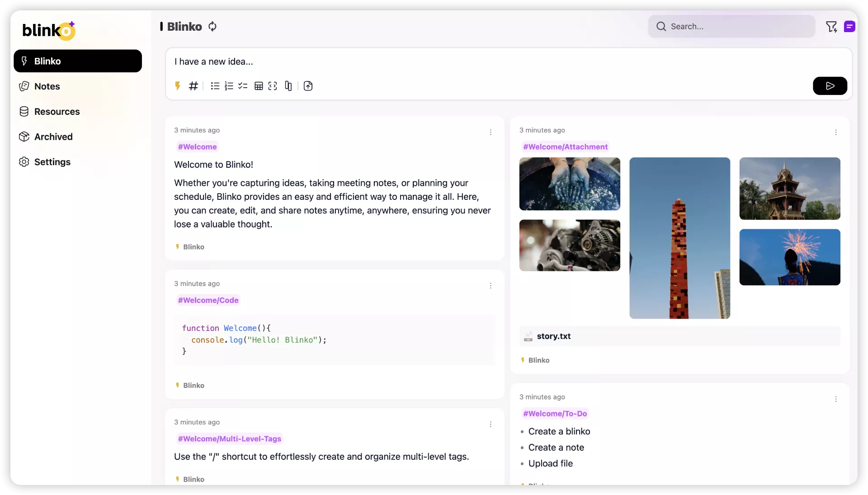This screenshot has height=495, width=868.
Task: Click into the 'I have a new idea...' editor
Action: coord(509,62)
